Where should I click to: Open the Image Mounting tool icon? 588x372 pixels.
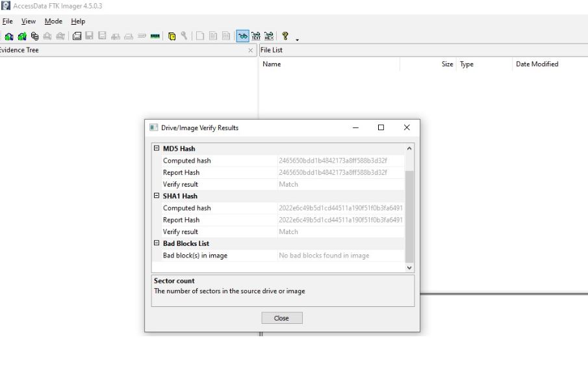coord(35,36)
